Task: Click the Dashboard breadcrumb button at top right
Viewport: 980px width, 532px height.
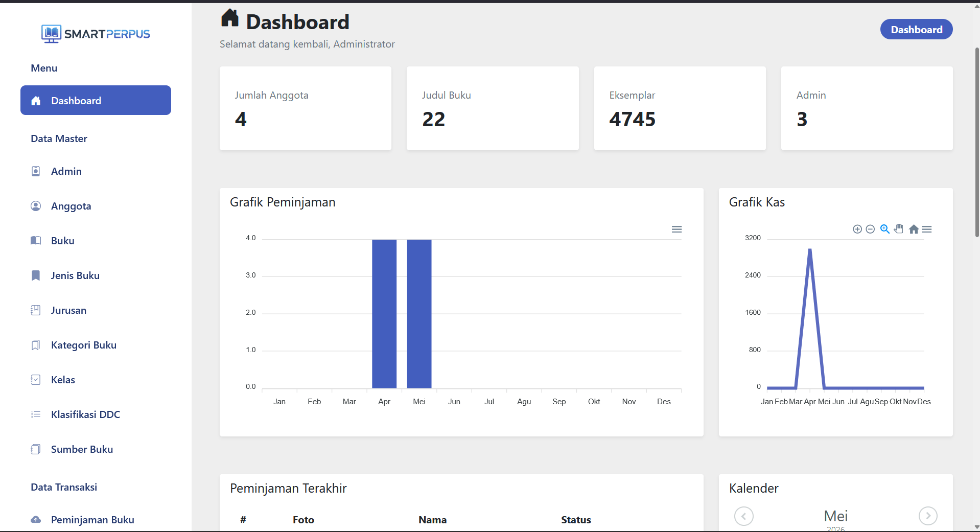Action: point(916,30)
